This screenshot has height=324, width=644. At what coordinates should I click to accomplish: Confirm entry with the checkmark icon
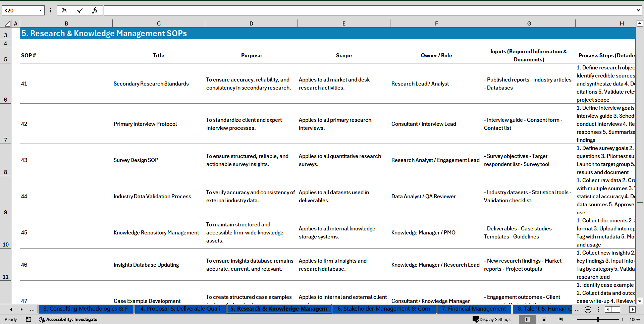tap(79, 10)
